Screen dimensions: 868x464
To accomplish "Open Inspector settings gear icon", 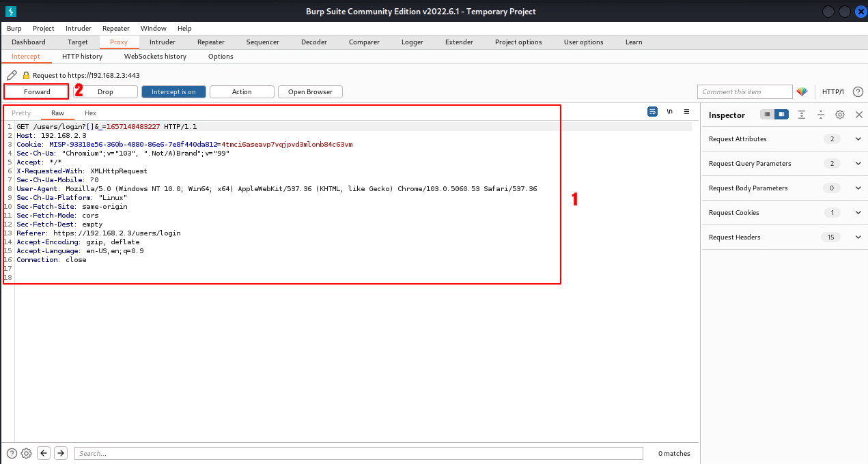I will click(840, 115).
